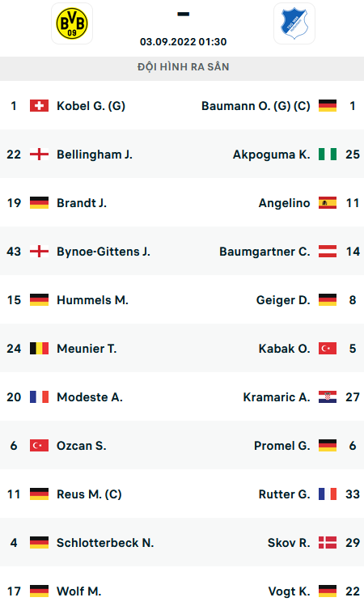Open Baumann O. (G) (C) profile
Screen dimensions: 364x606
click(x=256, y=106)
